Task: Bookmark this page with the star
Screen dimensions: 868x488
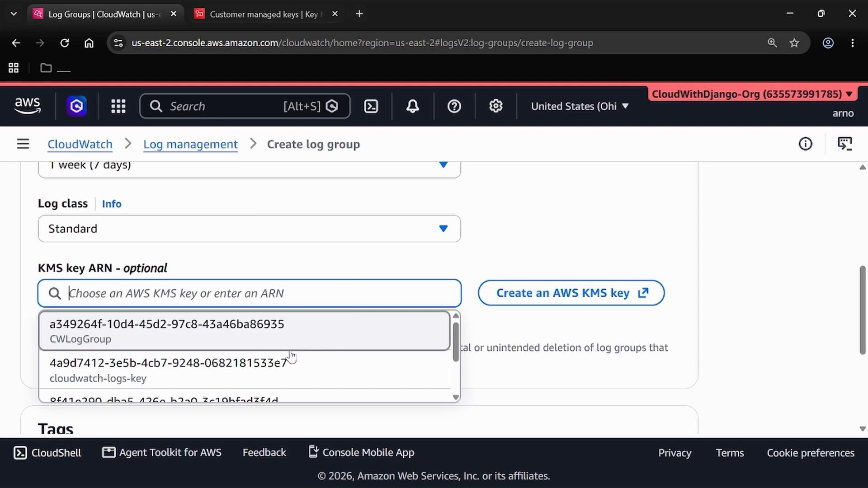Action: (x=794, y=43)
